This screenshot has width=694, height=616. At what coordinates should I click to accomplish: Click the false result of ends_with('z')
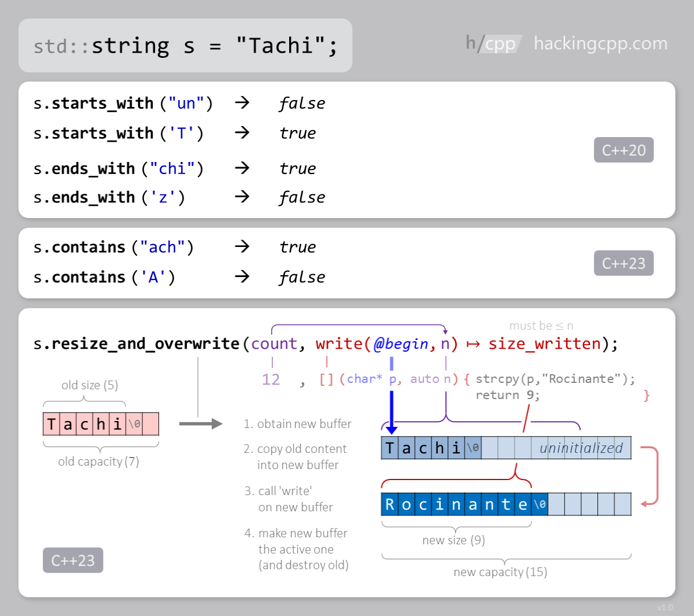[302, 197]
